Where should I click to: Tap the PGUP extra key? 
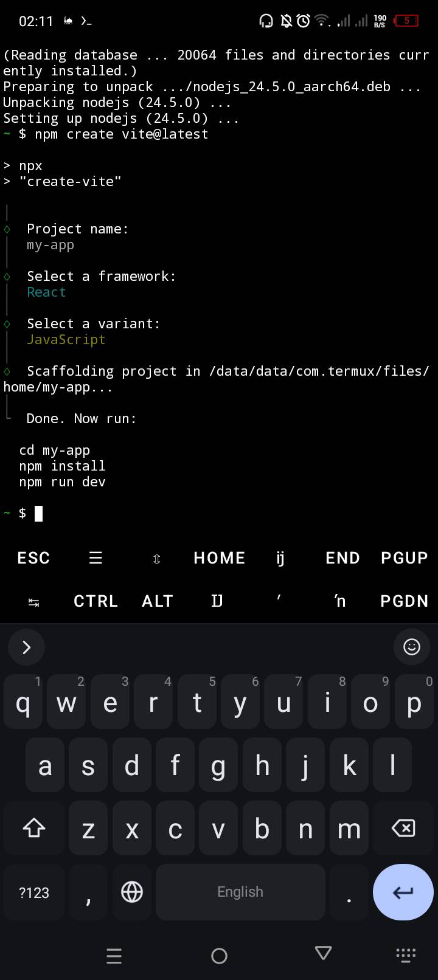pos(404,557)
